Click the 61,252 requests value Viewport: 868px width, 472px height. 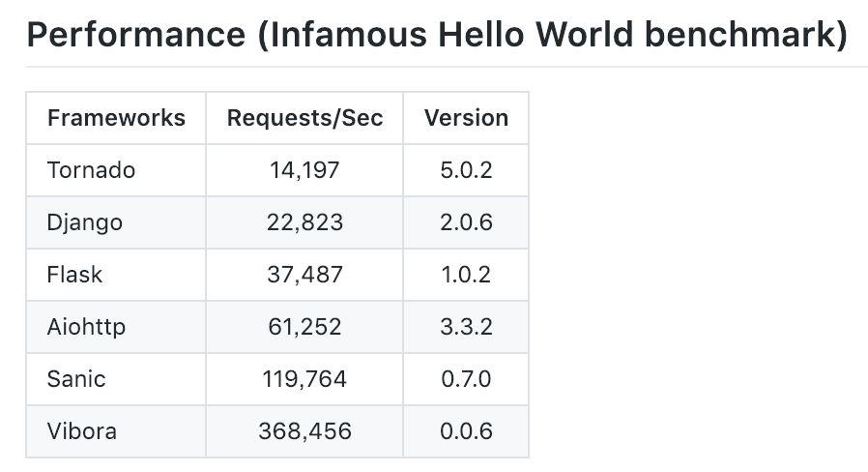coord(304,327)
